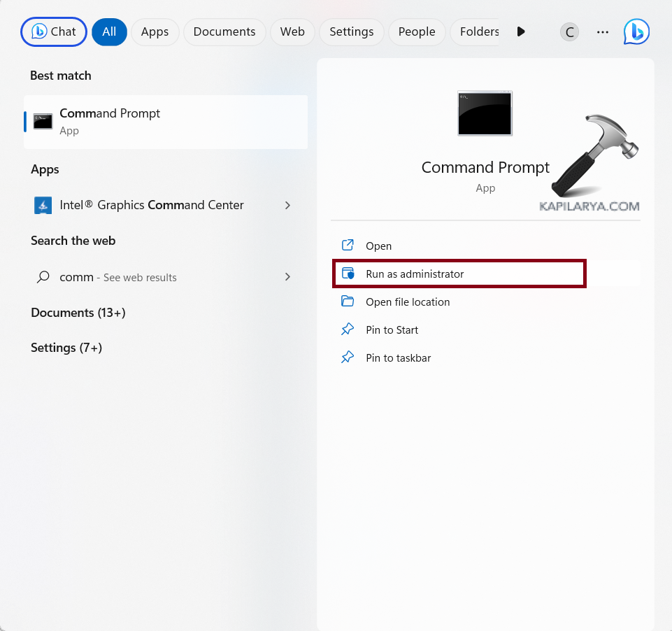Choose Pin to taskbar
The width and height of the screenshot is (672, 631).
485,357
